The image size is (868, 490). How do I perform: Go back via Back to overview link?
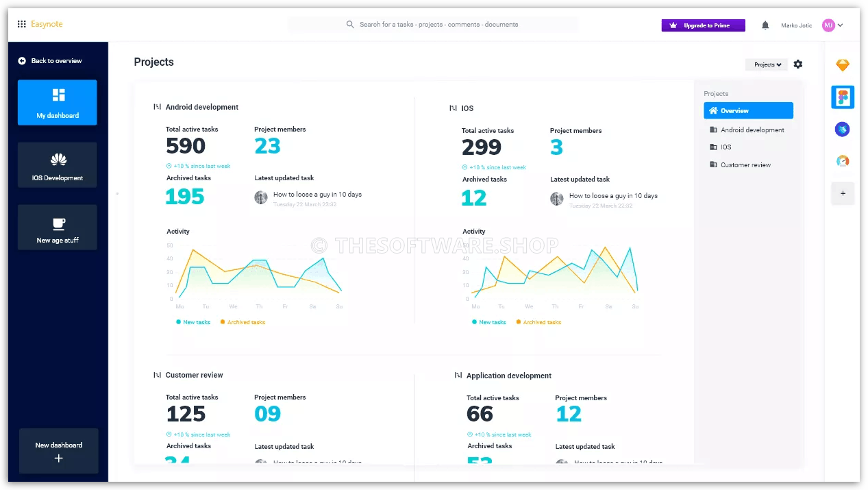[x=56, y=61]
